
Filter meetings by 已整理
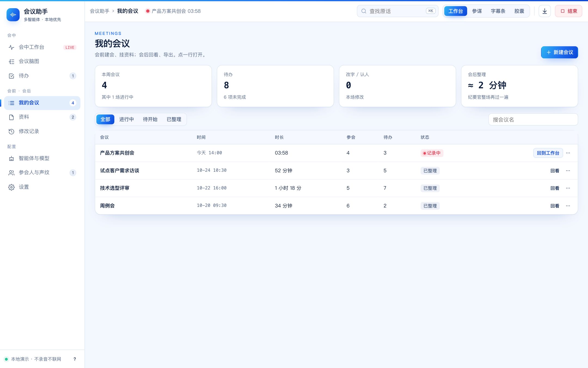pos(174,119)
